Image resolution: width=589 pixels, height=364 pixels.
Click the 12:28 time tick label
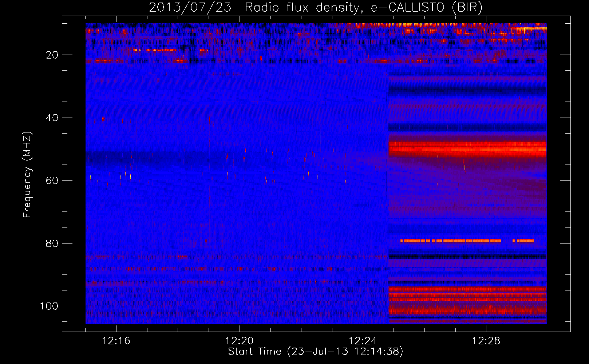486,341
